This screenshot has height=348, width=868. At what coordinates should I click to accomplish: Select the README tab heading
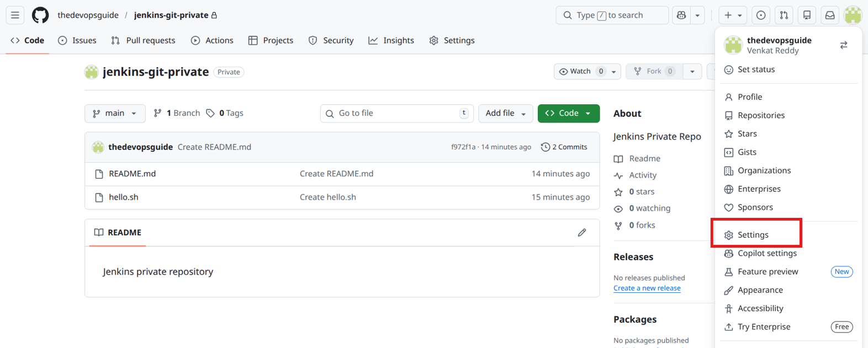pos(118,233)
